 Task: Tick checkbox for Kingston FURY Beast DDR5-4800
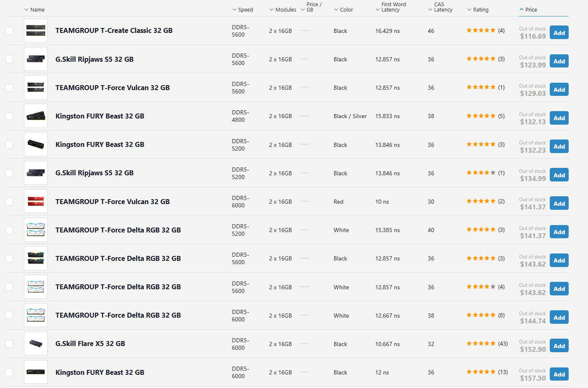(9, 116)
